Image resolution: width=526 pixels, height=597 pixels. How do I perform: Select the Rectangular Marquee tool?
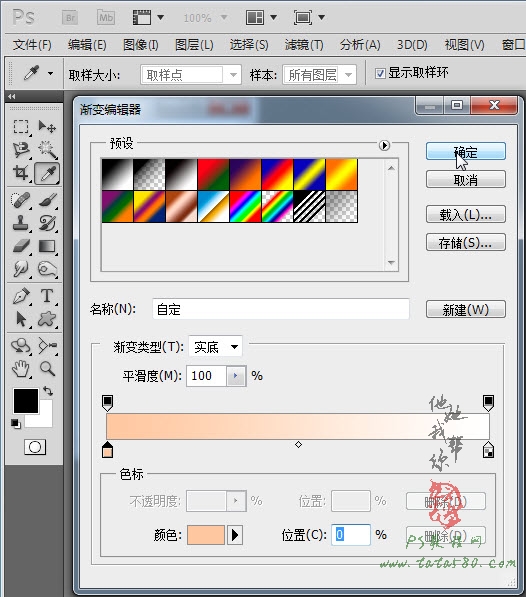click(21, 126)
